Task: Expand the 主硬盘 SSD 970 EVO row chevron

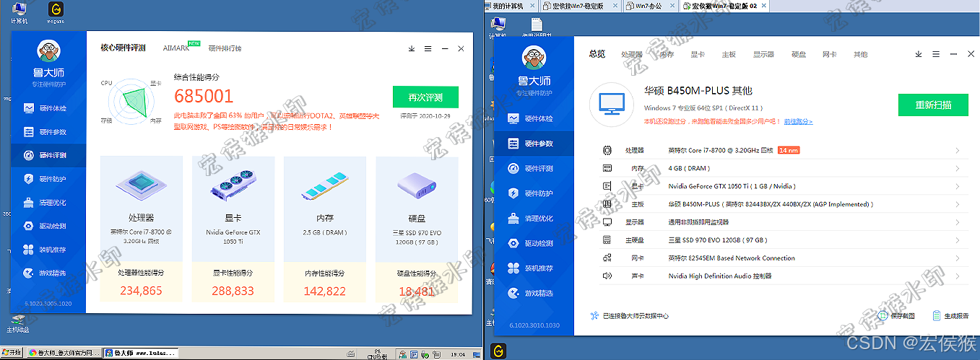Action: tap(958, 240)
